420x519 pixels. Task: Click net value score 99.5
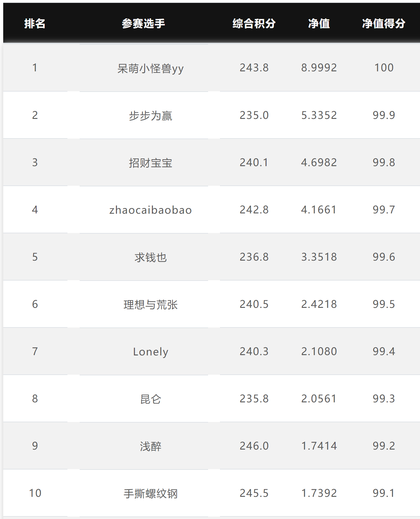[384, 304]
